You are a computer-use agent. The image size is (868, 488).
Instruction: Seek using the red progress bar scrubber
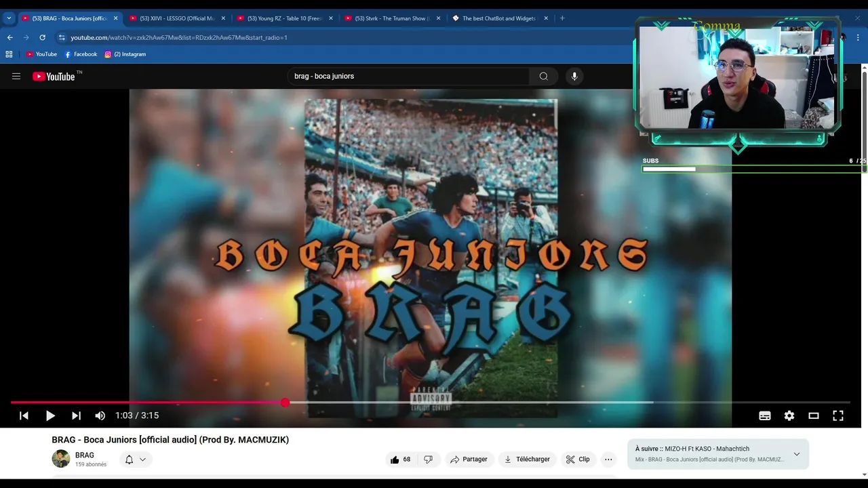(285, 403)
